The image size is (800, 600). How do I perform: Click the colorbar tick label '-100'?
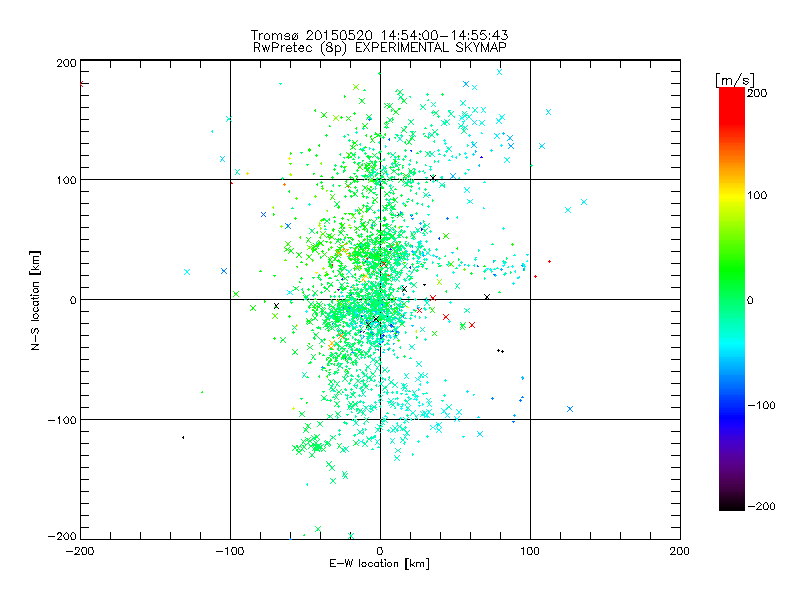(x=761, y=405)
